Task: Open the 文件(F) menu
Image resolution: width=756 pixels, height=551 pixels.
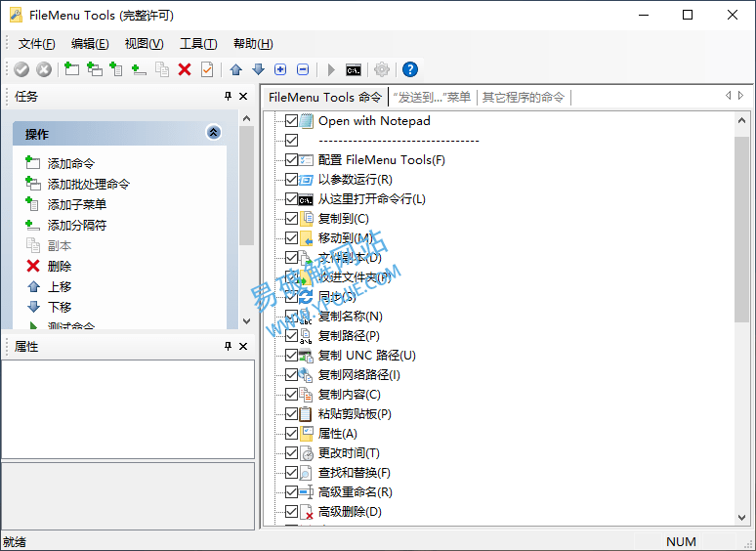Action: (37, 44)
